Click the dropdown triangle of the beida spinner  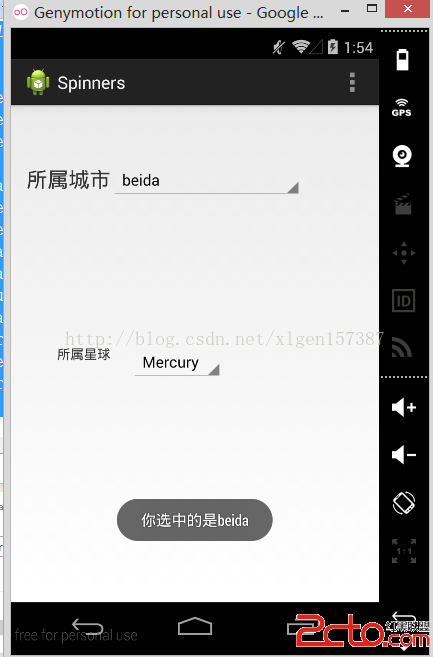293,187
